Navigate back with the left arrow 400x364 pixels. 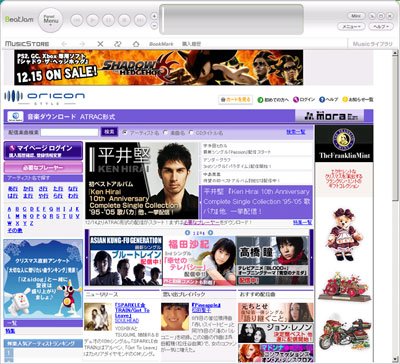pos(64,44)
